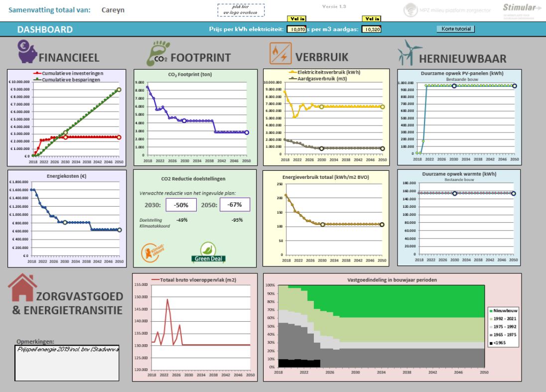The width and height of the screenshot is (546, 392).
Task: Select the electricity price per kWh field
Action: click(297, 29)
